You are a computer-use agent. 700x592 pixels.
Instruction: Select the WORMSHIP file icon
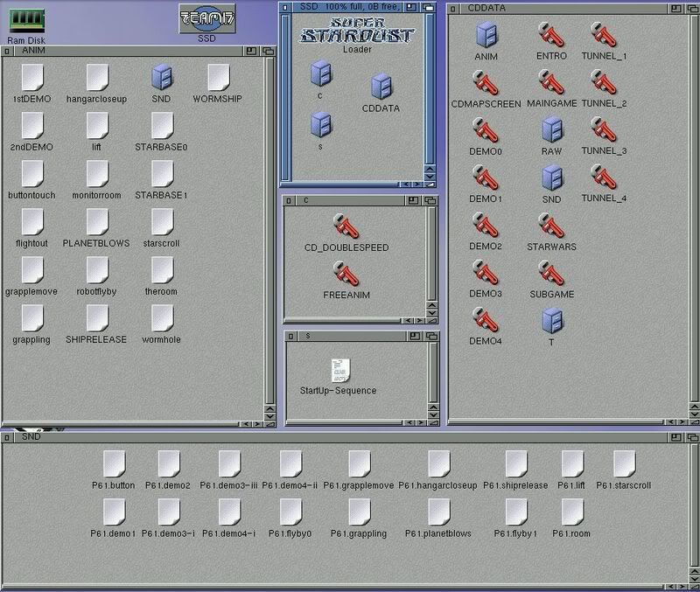pyautogui.click(x=217, y=77)
